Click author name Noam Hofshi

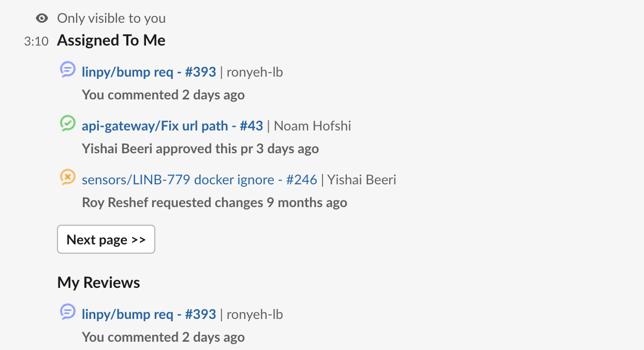313,126
